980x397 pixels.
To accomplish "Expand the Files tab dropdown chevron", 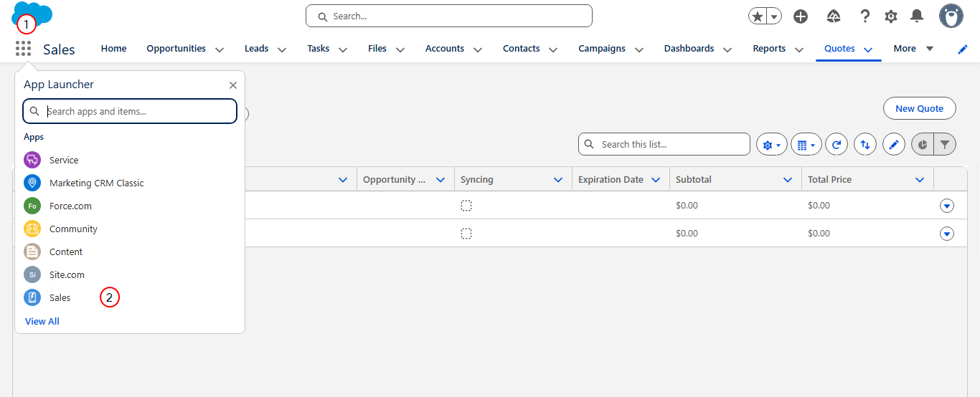I will pyautogui.click(x=400, y=49).
